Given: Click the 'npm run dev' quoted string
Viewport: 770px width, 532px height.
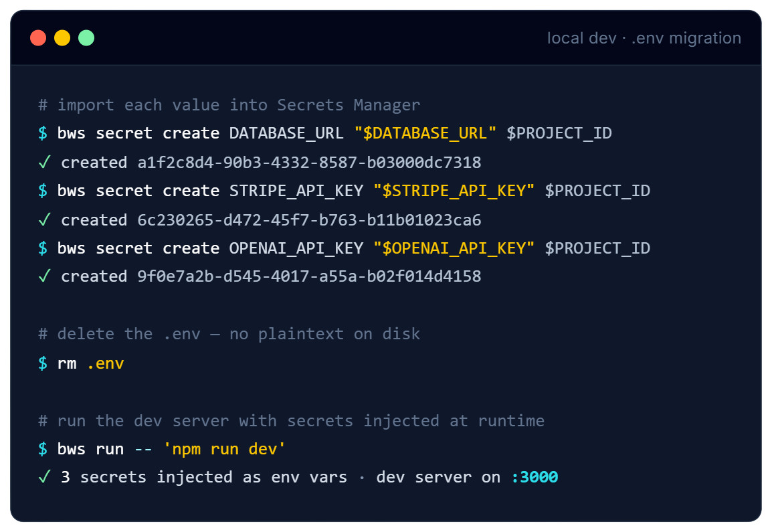Looking at the screenshot, I should [224, 449].
